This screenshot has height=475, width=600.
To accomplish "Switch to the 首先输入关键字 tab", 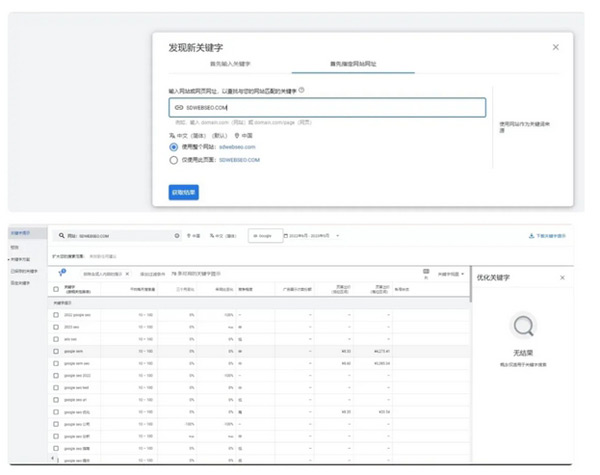I will coord(230,64).
